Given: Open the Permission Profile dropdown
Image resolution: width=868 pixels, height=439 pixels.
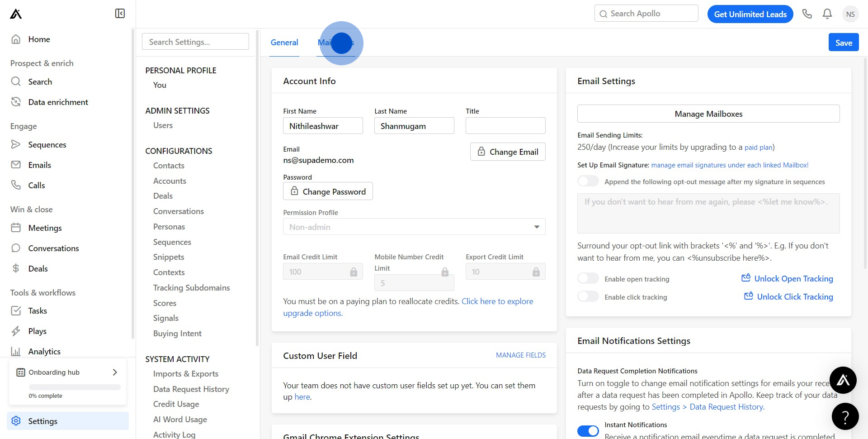Looking at the screenshot, I should coord(414,227).
